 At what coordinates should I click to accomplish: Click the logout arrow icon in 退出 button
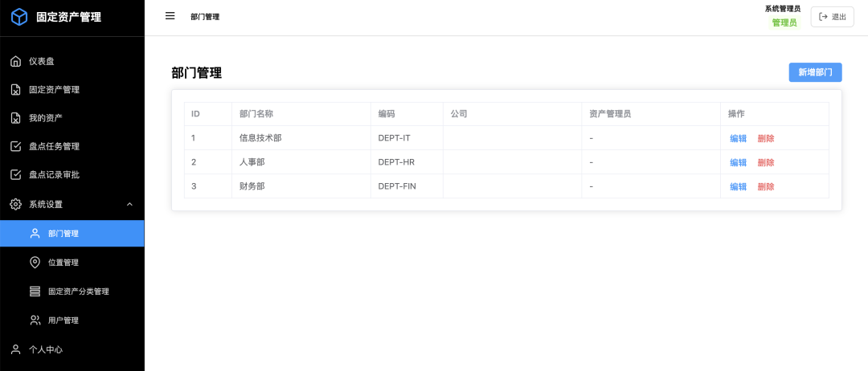[823, 17]
